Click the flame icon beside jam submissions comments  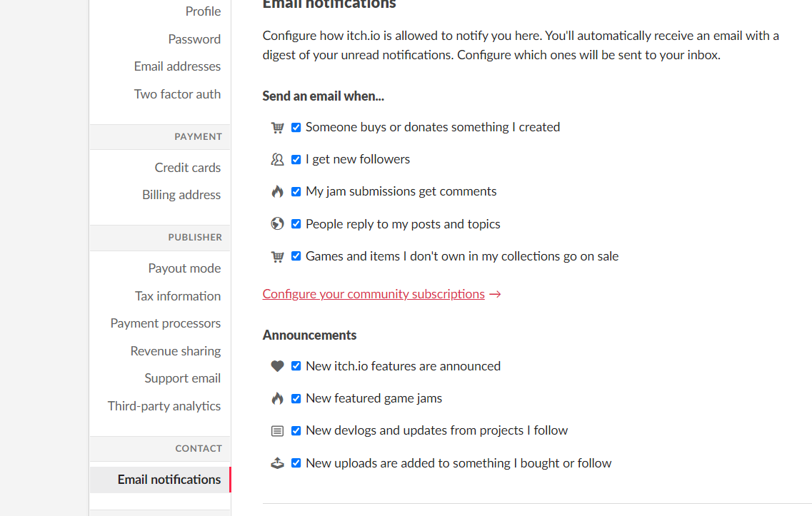pos(278,192)
